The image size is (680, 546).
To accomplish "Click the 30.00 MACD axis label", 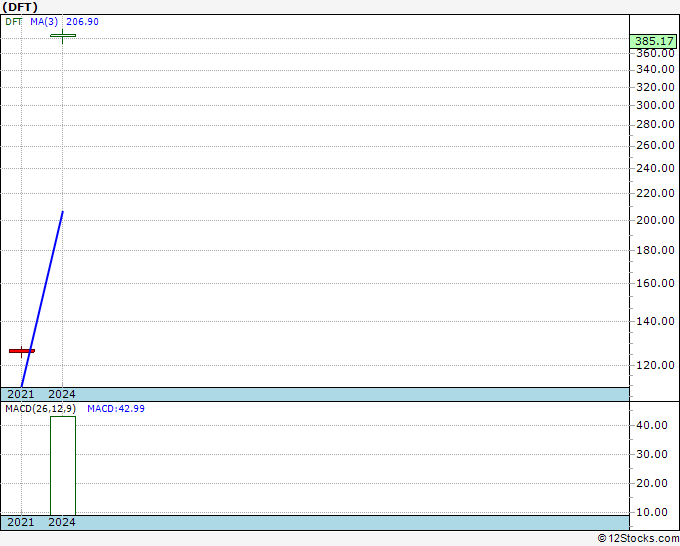I will (652, 454).
